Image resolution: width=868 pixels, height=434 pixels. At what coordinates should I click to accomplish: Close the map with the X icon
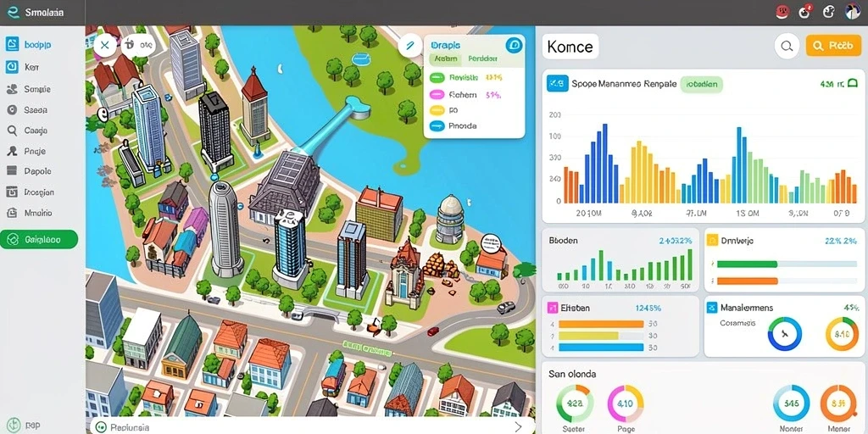(x=105, y=46)
